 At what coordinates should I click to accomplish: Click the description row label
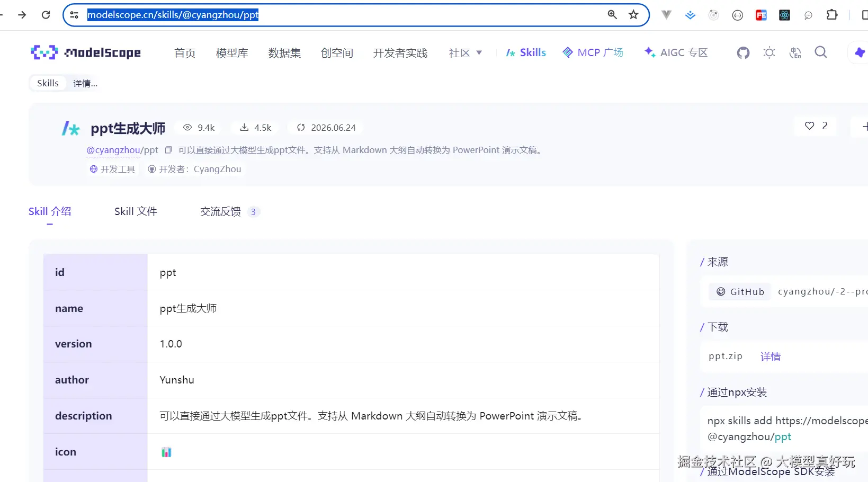pyautogui.click(x=84, y=416)
